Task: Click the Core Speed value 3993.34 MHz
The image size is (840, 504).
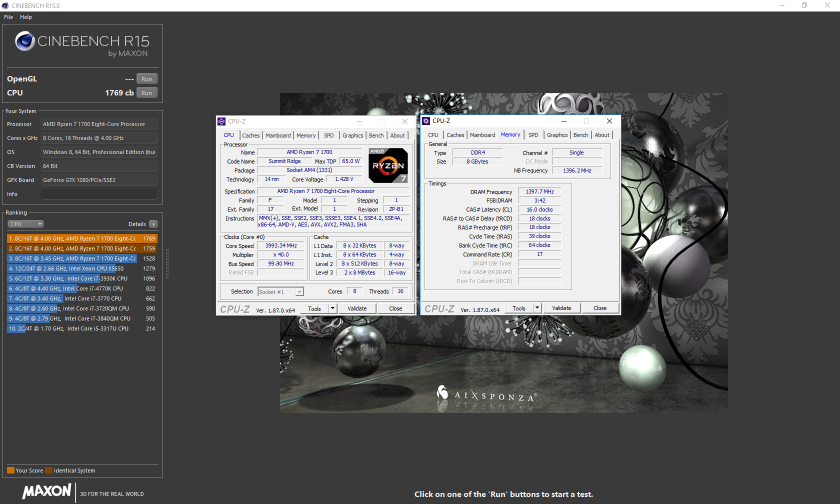Action: (281, 246)
